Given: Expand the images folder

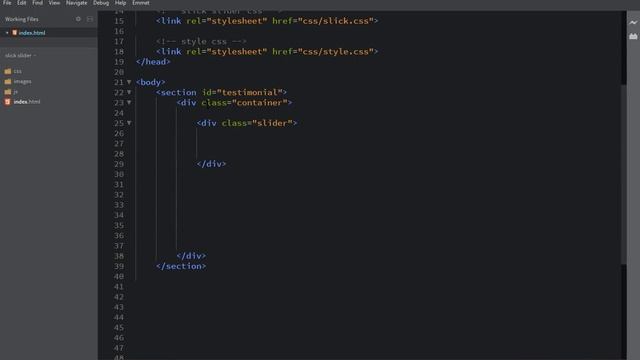Looking at the screenshot, I should pyautogui.click(x=22, y=81).
